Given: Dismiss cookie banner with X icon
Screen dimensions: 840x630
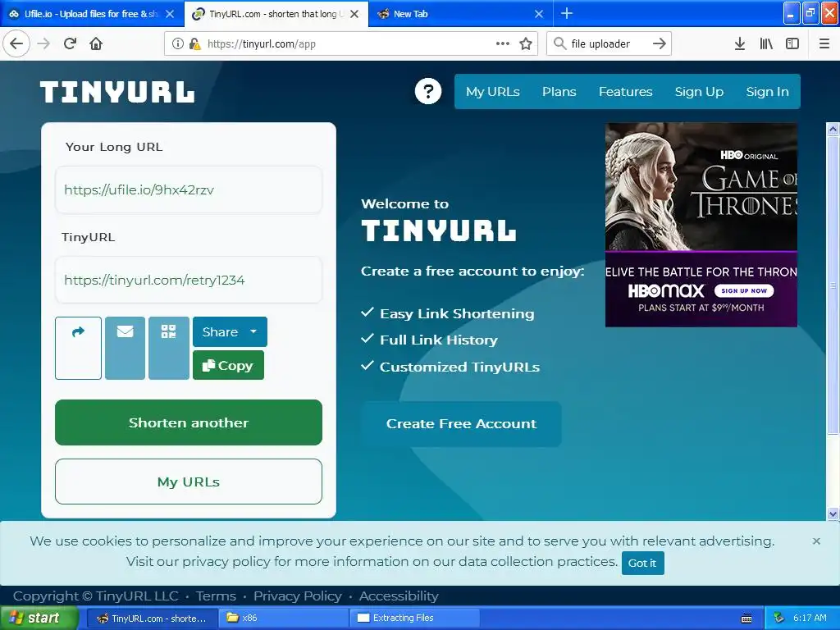Looking at the screenshot, I should (816, 541).
